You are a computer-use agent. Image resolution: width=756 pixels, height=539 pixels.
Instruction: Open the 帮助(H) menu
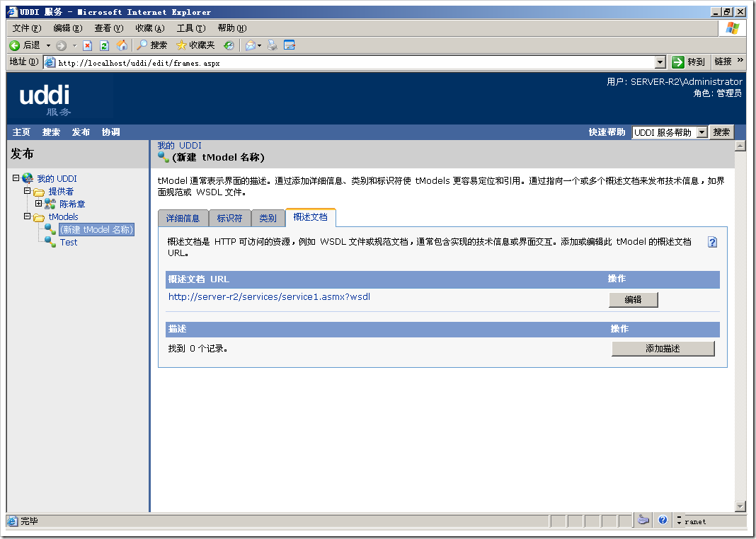[232, 28]
